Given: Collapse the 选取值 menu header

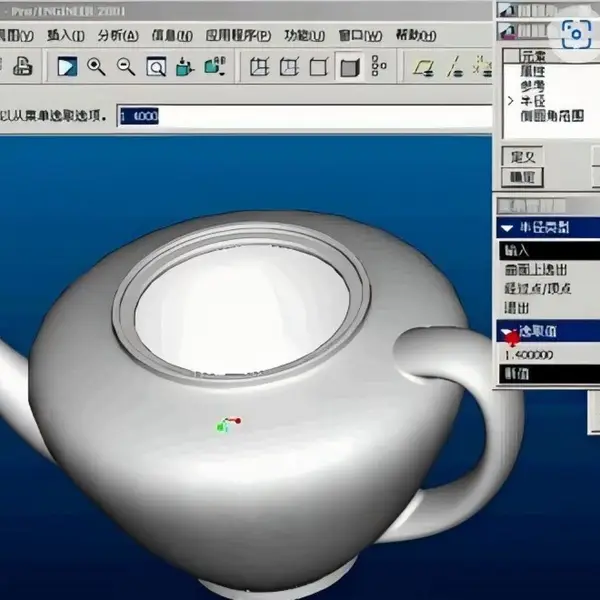Looking at the screenshot, I should (548, 331).
